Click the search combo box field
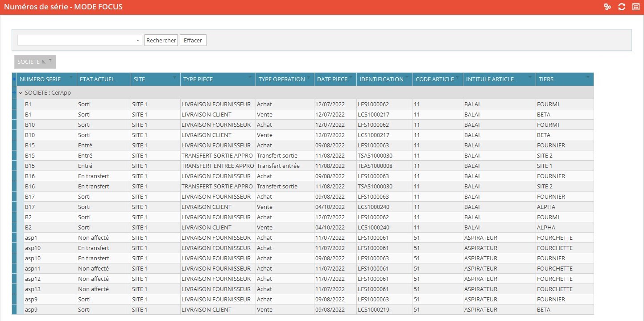 [x=76, y=41]
